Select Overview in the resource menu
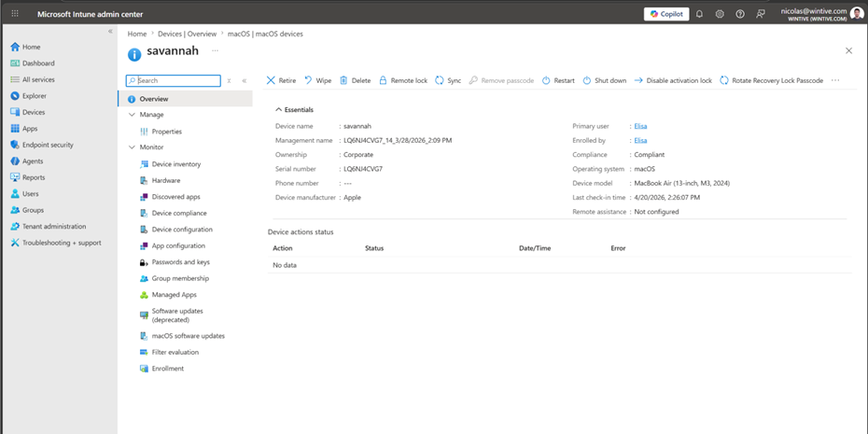 (x=185, y=99)
